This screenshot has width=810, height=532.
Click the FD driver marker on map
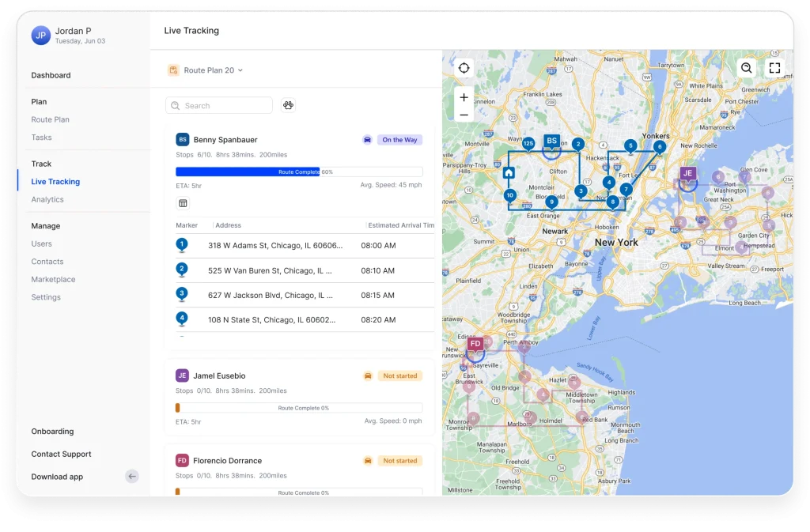[x=475, y=344]
